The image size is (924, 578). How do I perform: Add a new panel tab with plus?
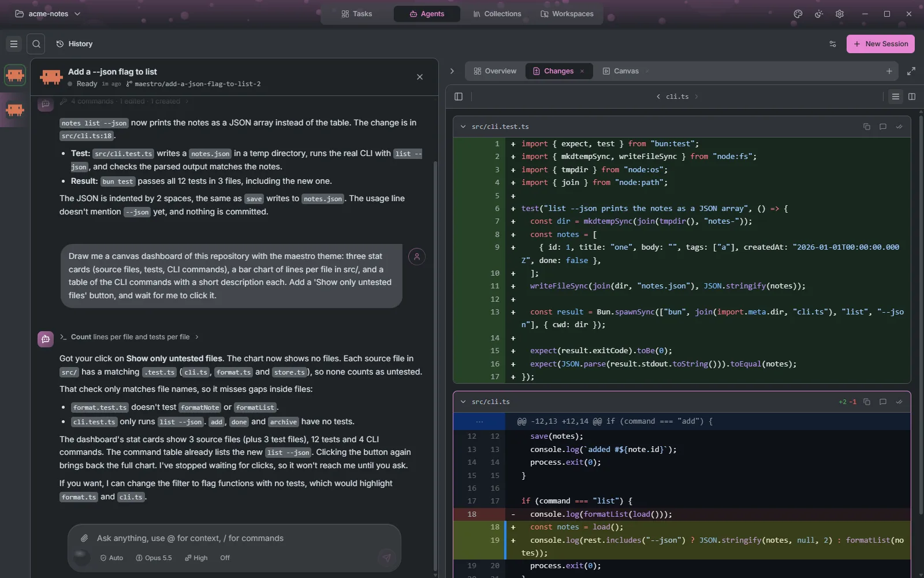(889, 71)
